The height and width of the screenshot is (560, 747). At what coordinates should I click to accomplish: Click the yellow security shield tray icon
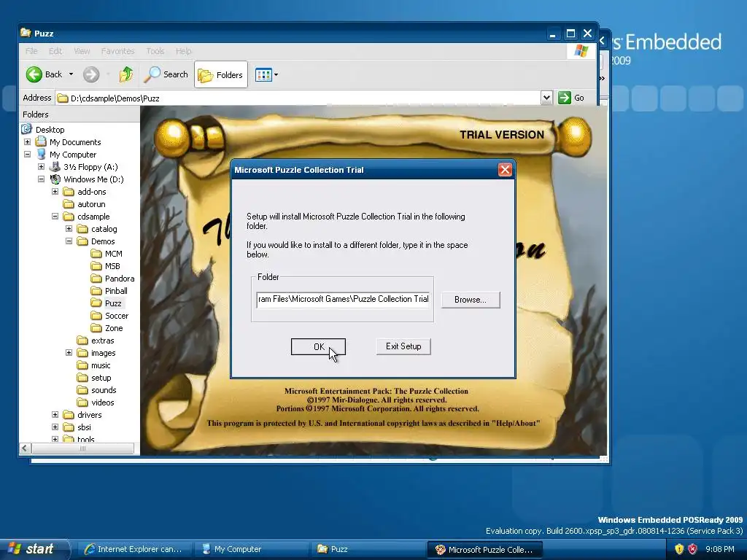pos(679,549)
